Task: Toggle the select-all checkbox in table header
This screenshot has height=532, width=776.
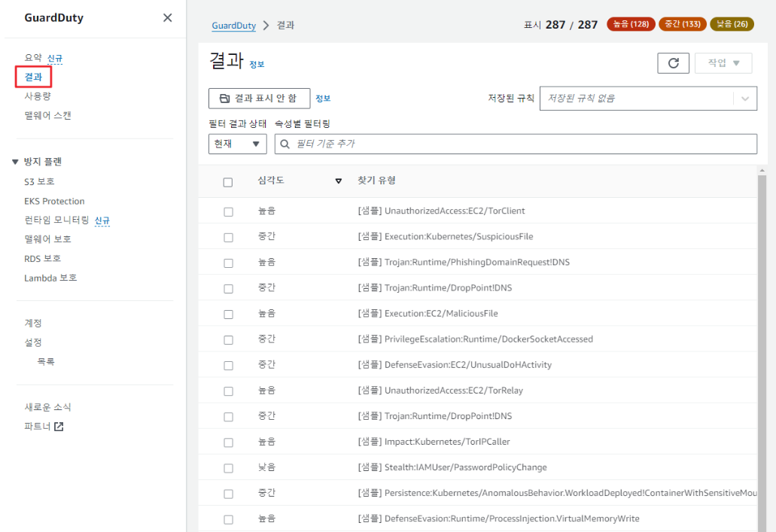Action: pyautogui.click(x=227, y=182)
